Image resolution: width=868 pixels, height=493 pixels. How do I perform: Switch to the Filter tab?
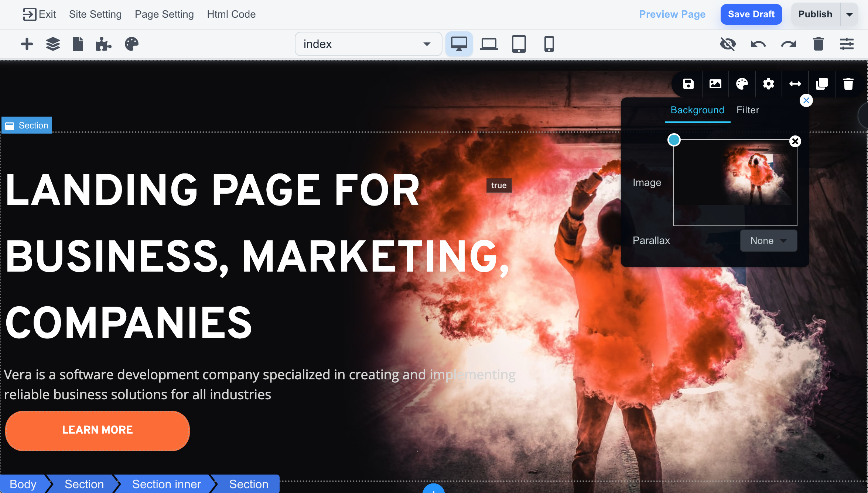[748, 110]
